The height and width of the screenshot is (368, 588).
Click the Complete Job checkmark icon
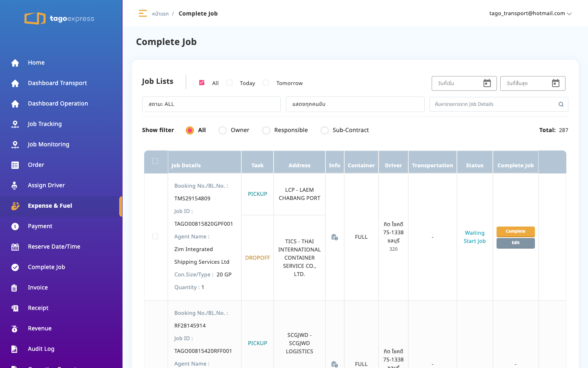pos(15,267)
